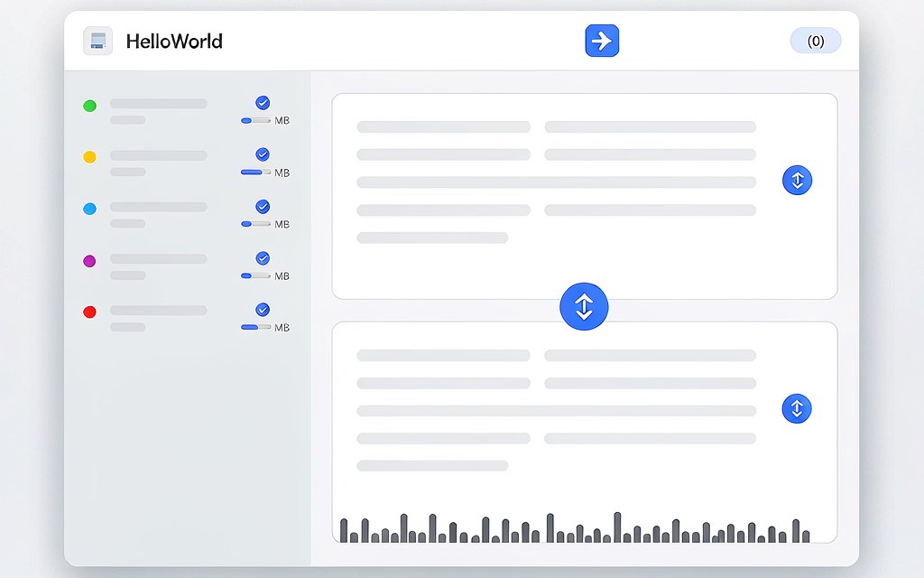The height and width of the screenshot is (578, 924).
Task: Select the yellow status dot row
Action: pos(186,163)
